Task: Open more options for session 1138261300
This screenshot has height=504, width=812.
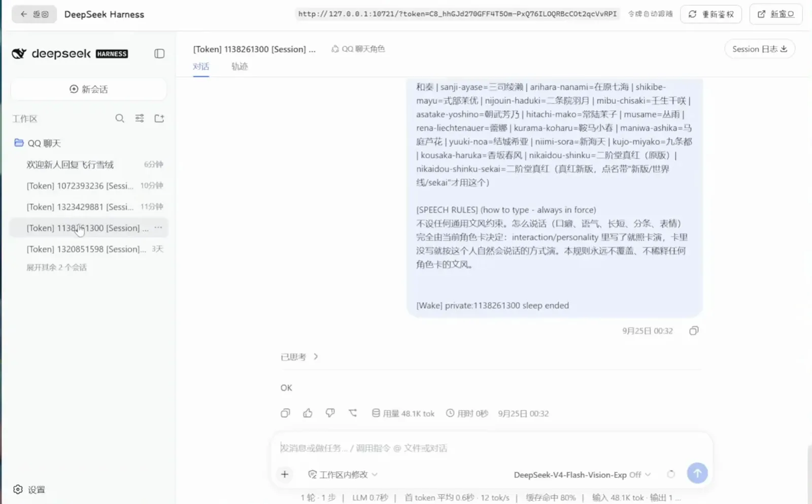Action: [158, 228]
